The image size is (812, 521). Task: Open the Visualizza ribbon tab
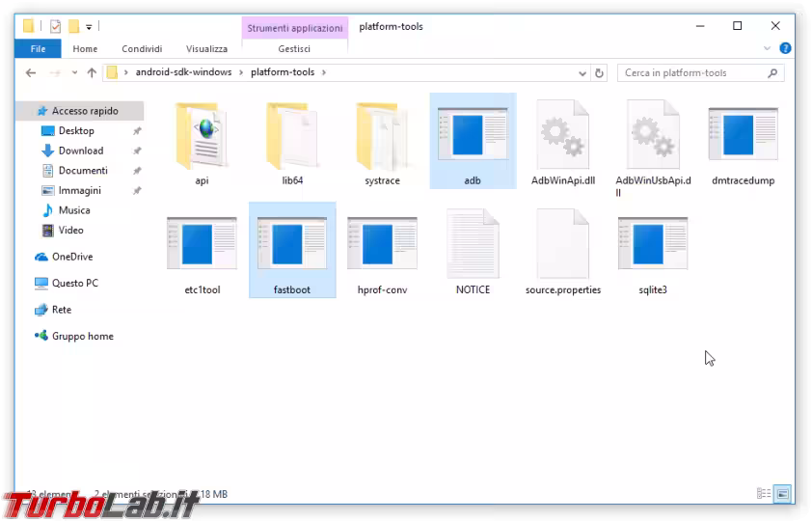206,48
